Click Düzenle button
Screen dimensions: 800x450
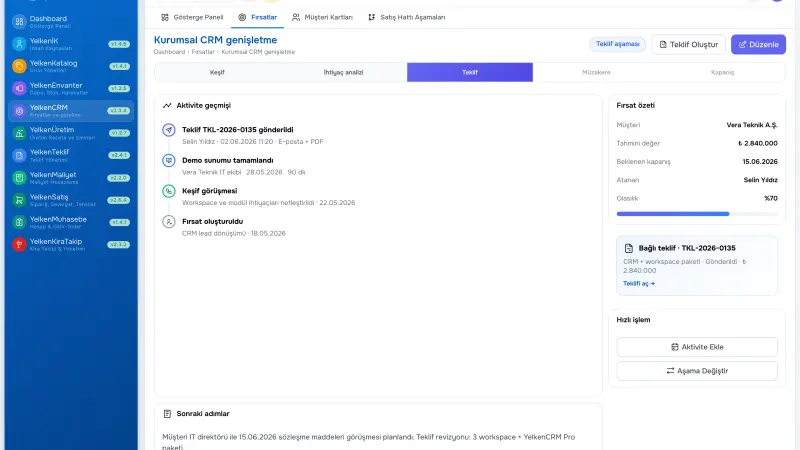759,44
